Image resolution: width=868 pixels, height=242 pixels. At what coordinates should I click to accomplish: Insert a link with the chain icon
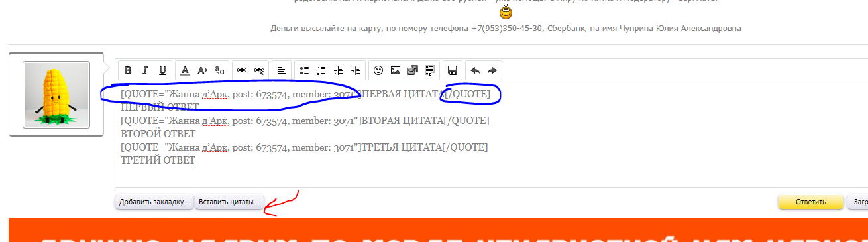point(242,70)
